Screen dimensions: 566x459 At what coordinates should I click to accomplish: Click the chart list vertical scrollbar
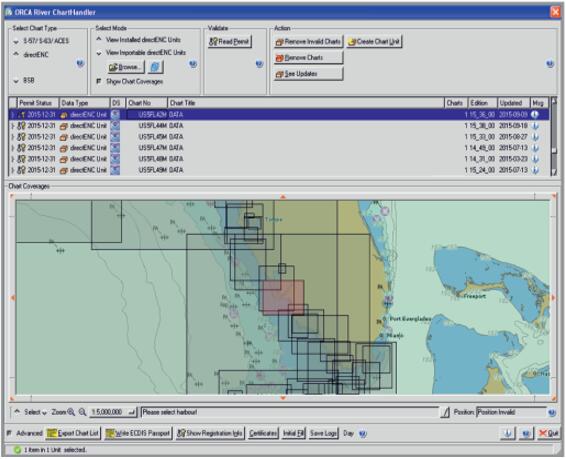point(554,136)
